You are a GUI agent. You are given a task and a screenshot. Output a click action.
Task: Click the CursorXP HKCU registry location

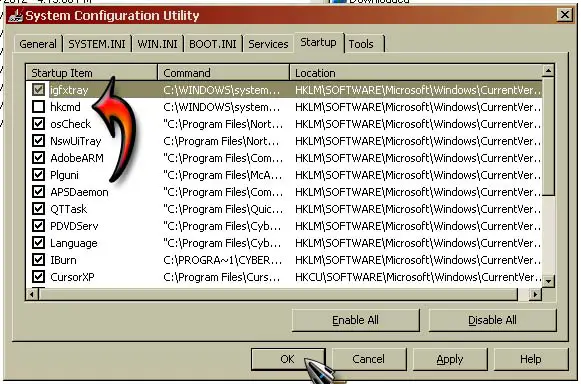point(418,277)
